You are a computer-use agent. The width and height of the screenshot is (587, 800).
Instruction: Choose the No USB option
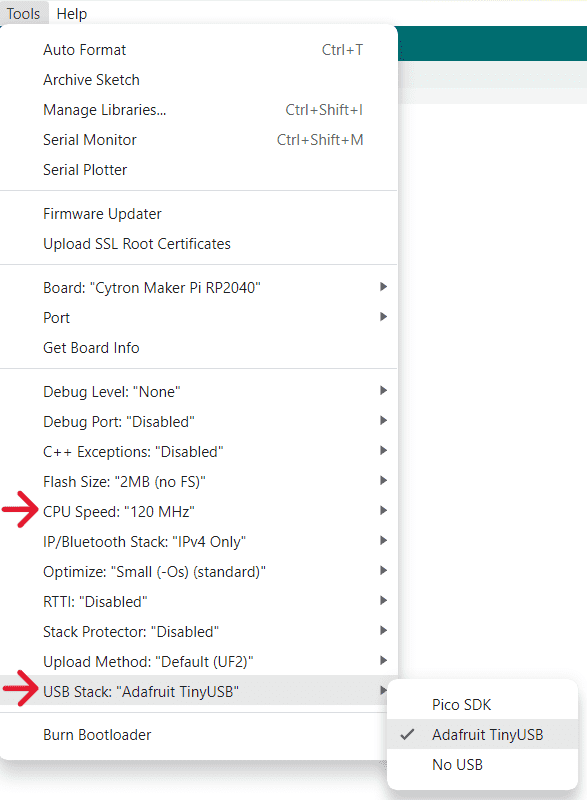click(482, 765)
